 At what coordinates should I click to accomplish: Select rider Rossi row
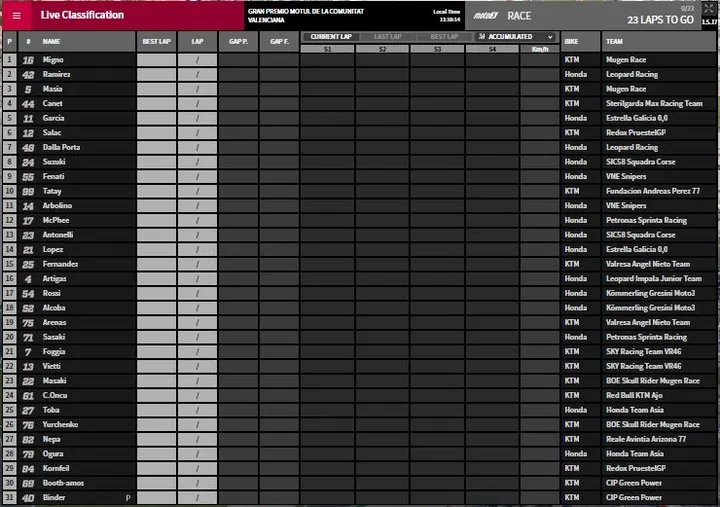(x=360, y=293)
